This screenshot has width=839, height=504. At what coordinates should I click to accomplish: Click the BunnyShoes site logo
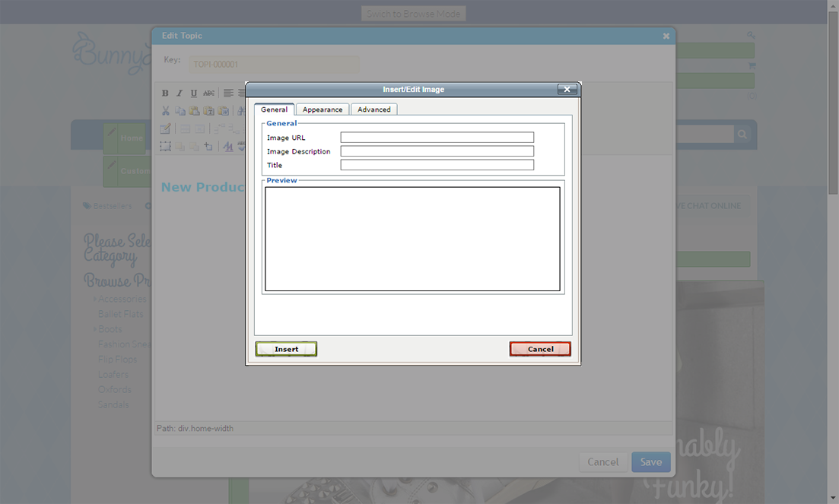[x=112, y=53]
